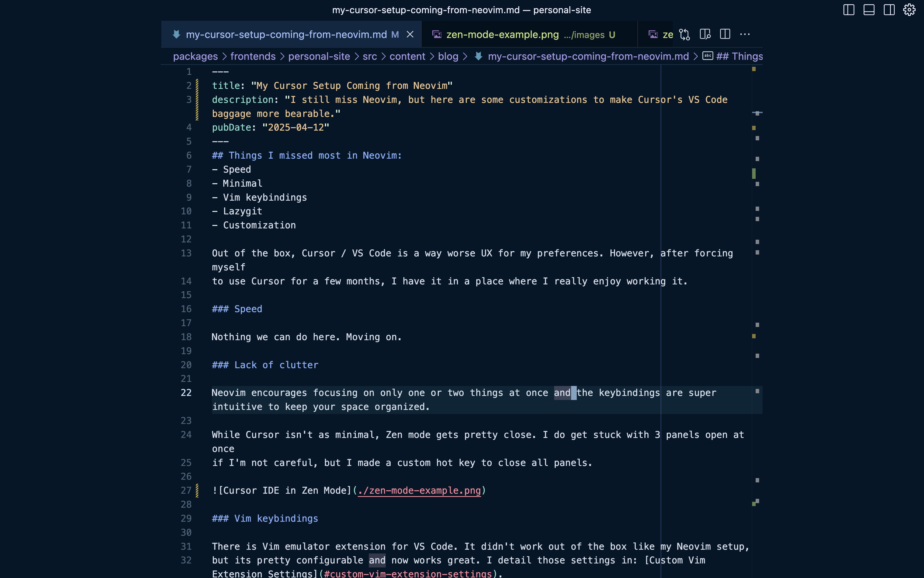Viewport: 924px width, 578px height.
Task: Click the '- Lazygit' list item
Action: pos(237,211)
